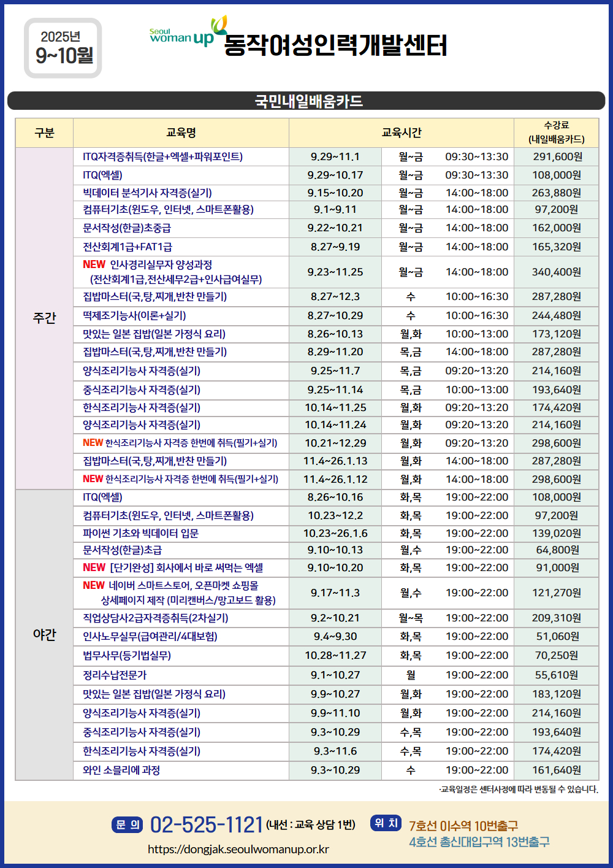This screenshot has height=868, width=613.
Task: Click the date range 9.17~11.3
Action: coord(335,593)
